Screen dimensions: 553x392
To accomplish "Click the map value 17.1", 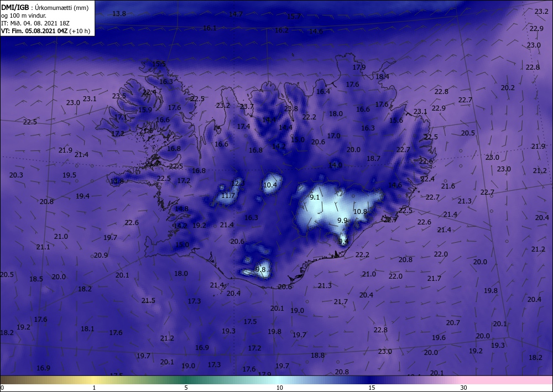I will [x=121, y=117].
